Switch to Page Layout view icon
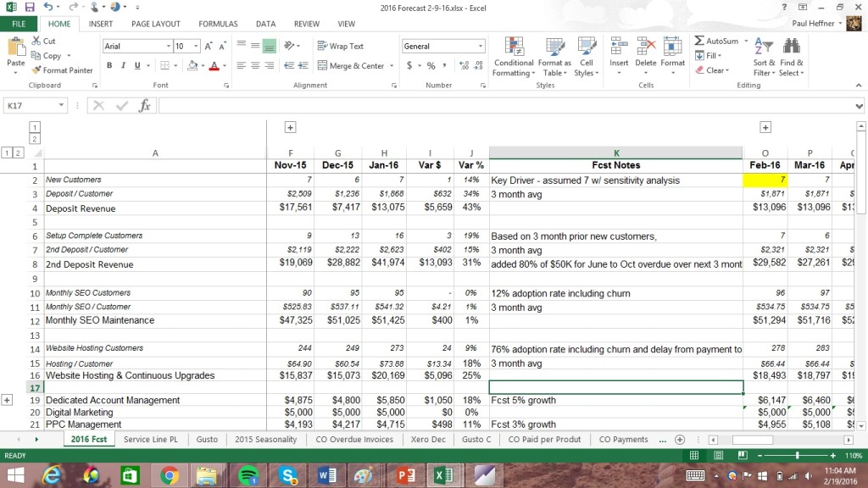Image resolution: width=868 pixels, height=488 pixels. [719, 455]
